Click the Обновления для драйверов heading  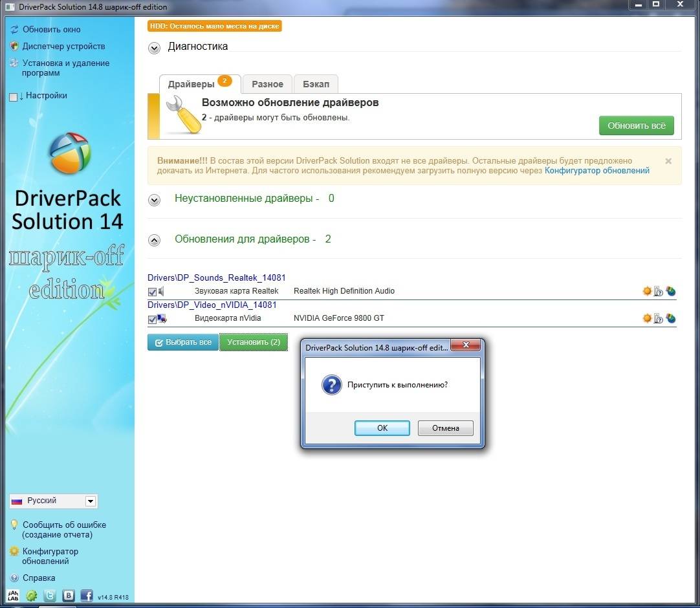pyautogui.click(x=253, y=239)
